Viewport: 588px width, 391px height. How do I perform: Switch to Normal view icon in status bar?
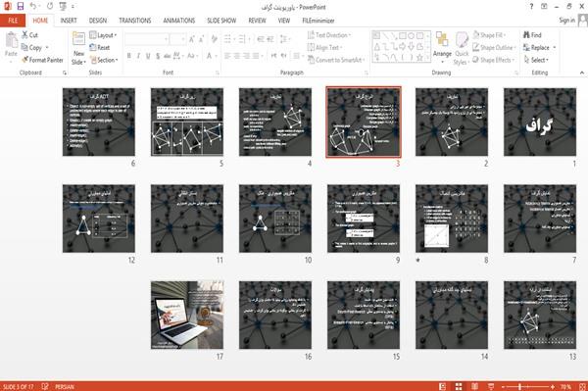coord(443,386)
